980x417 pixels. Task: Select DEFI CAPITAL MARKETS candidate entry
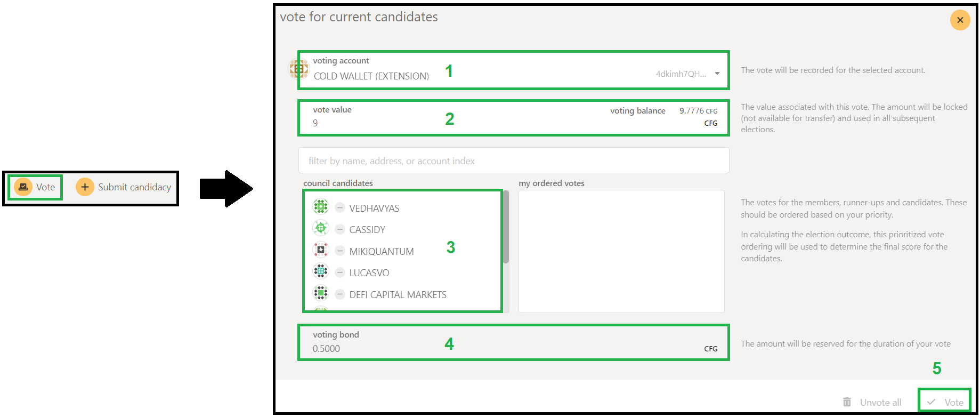click(398, 295)
